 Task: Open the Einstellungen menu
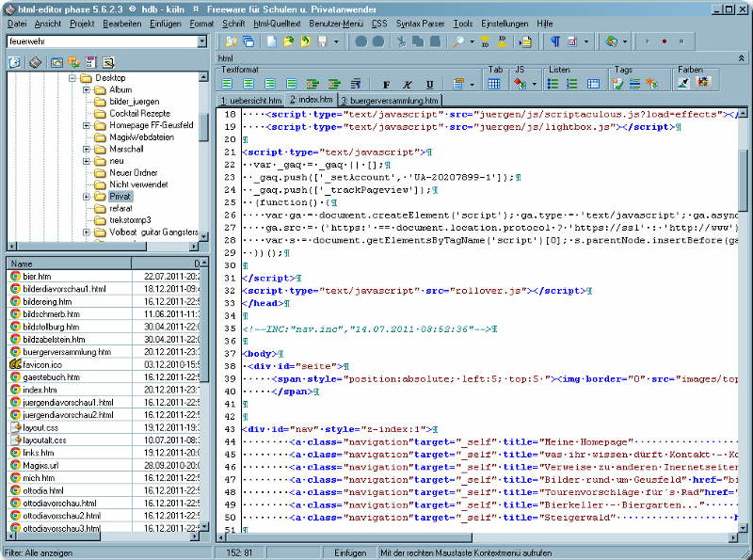505,24
